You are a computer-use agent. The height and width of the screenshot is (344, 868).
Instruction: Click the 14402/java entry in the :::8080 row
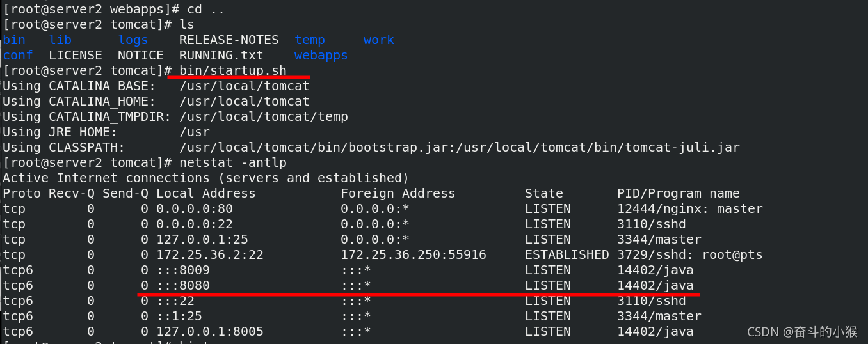[x=655, y=285]
